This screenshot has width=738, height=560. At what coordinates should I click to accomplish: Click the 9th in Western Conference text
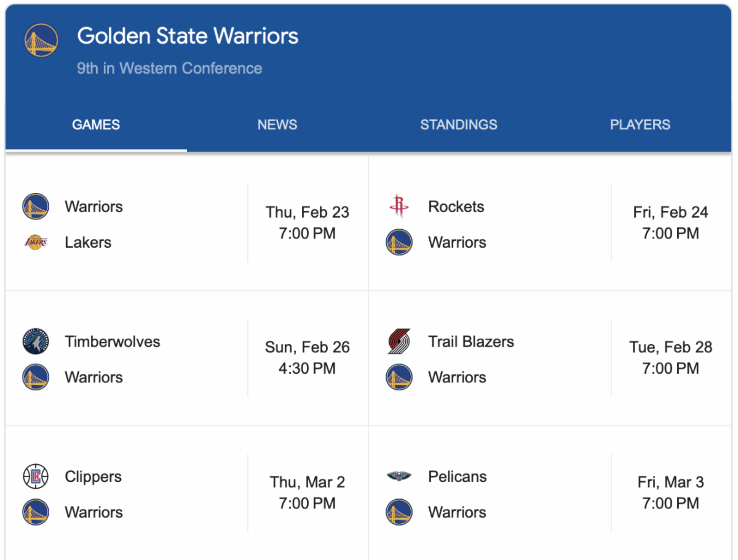[170, 68]
